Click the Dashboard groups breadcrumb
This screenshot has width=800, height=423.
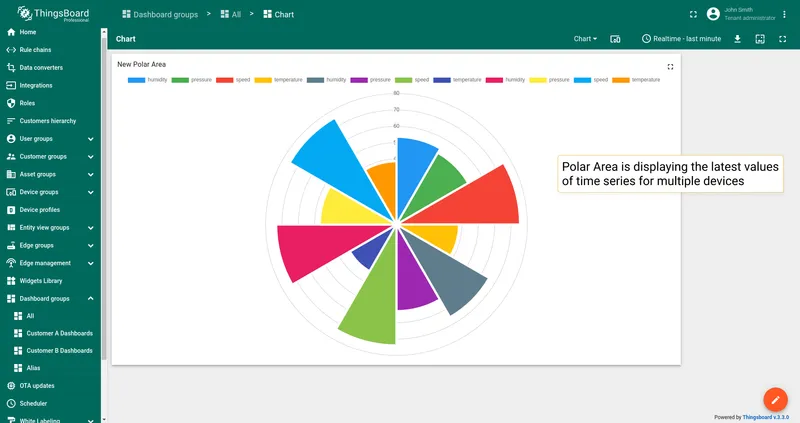(x=160, y=14)
